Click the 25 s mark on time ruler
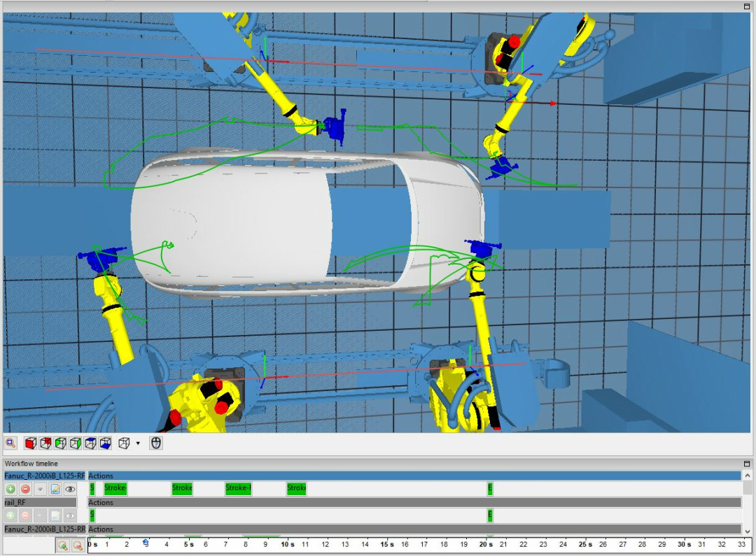The image size is (756, 556). 585,544
